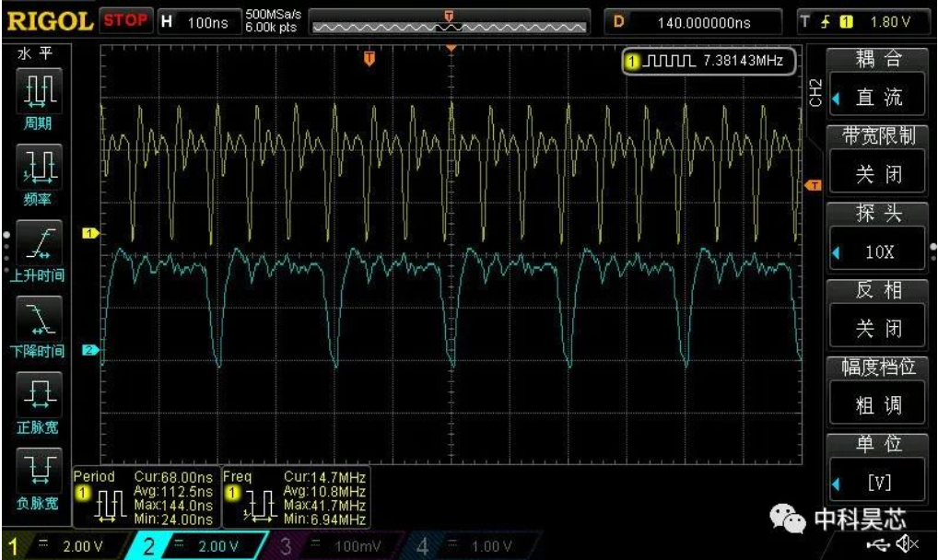This screenshot has width=938, height=560.
Task: Click the CH2 menu side tab
Action: 815,93
